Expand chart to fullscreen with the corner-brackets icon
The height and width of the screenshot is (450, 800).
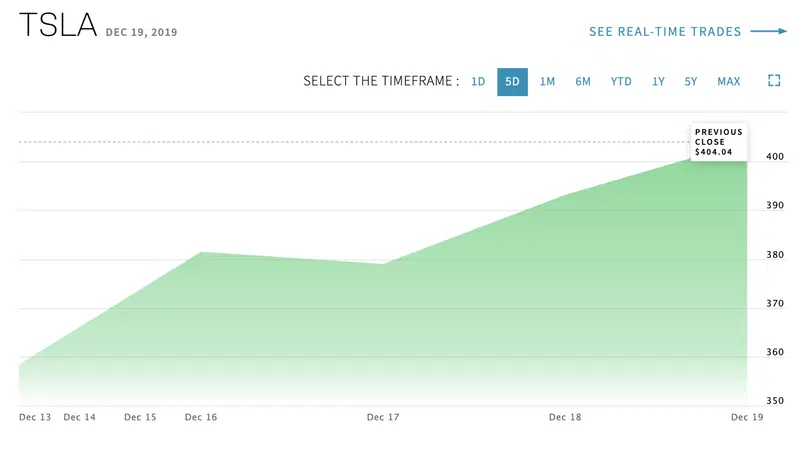(774, 81)
